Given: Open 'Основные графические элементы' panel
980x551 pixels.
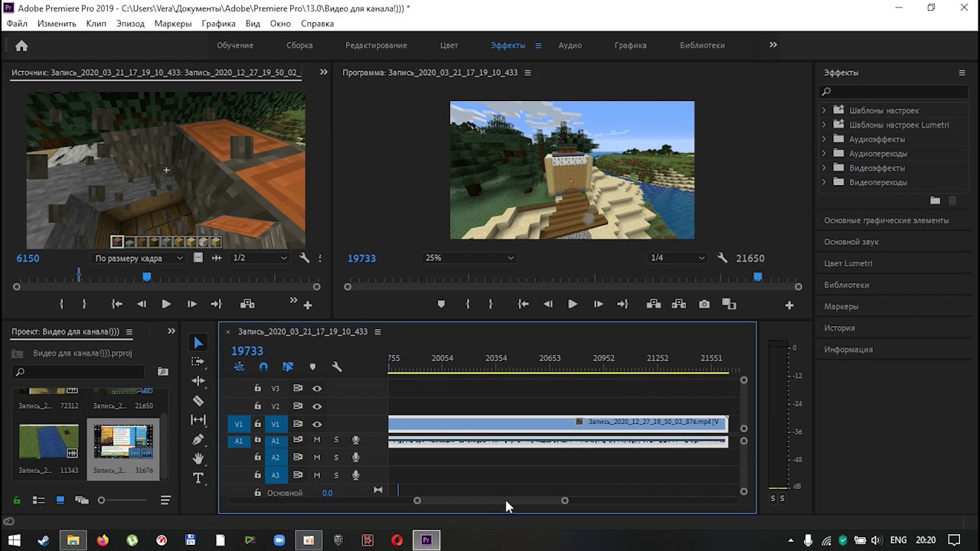Looking at the screenshot, I should [887, 220].
